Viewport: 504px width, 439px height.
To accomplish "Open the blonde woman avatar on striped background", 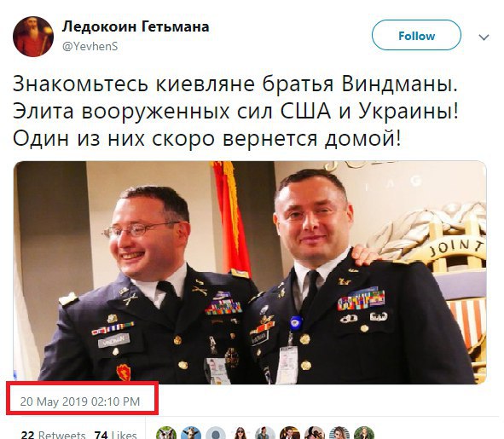I will 339,434.
